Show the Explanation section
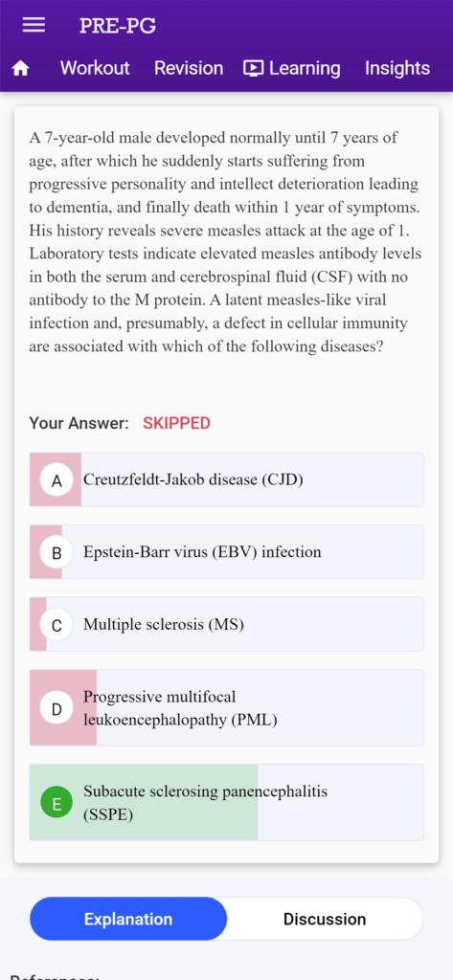 [128, 919]
